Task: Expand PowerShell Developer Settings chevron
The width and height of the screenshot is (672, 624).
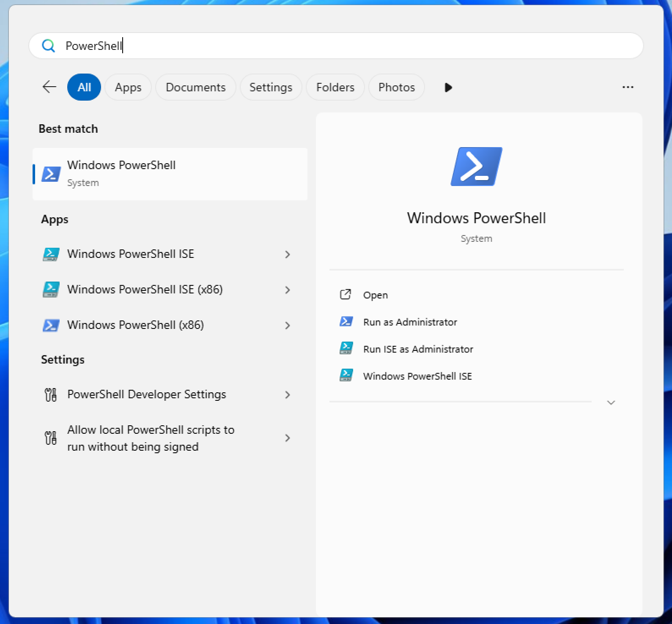Action: [288, 394]
